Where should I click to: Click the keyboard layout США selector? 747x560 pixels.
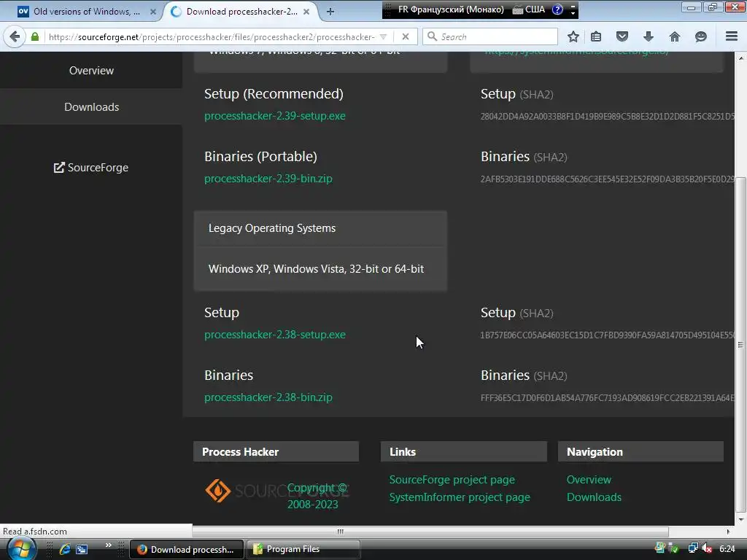tap(529, 9)
